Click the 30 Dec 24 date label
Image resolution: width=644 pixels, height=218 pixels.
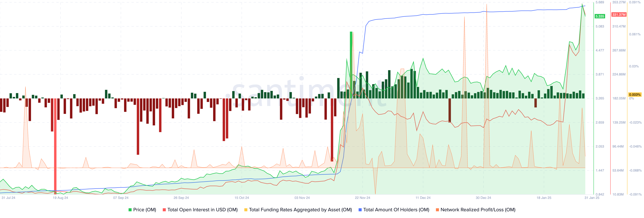pos(483,198)
